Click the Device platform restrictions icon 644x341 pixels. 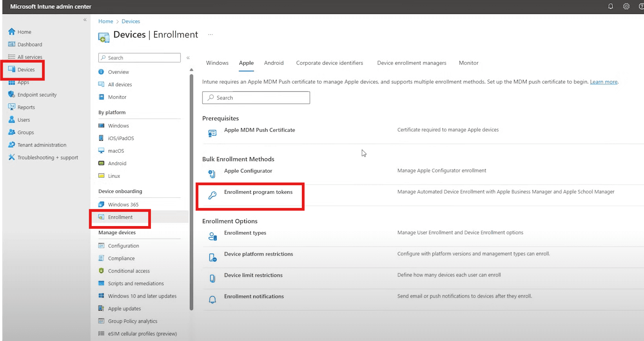pyautogui.click(x=212, y=257)
